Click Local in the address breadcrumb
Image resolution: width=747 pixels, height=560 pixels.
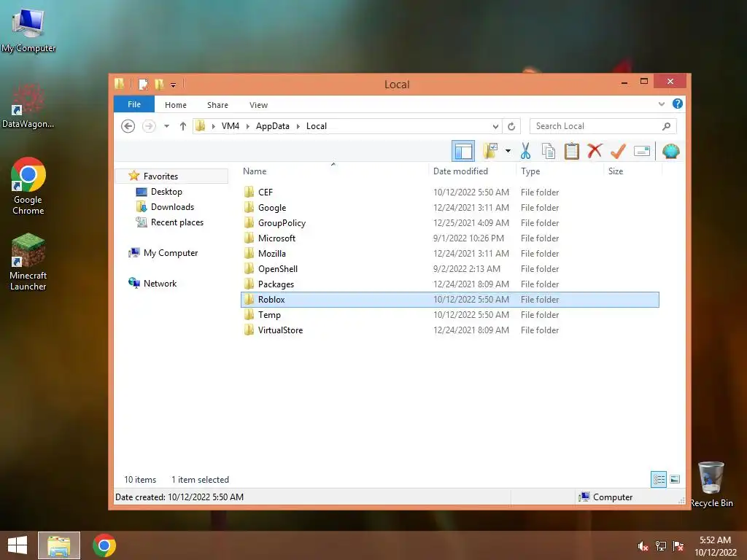pyautogui.click(x=317, y=126)
